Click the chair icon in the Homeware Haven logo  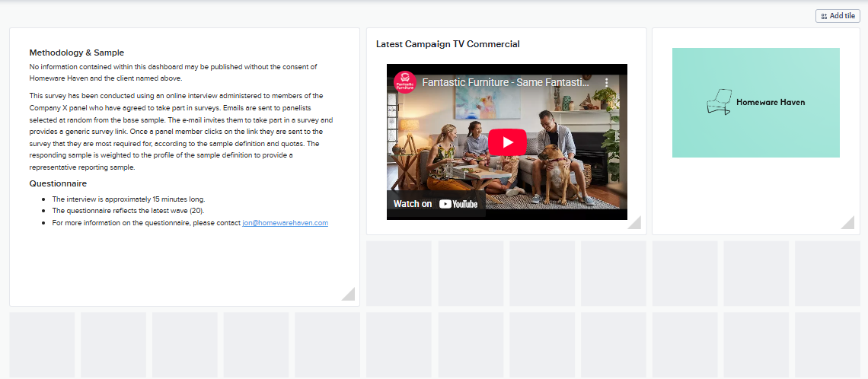pyautogui.click(x=717, y=103)
